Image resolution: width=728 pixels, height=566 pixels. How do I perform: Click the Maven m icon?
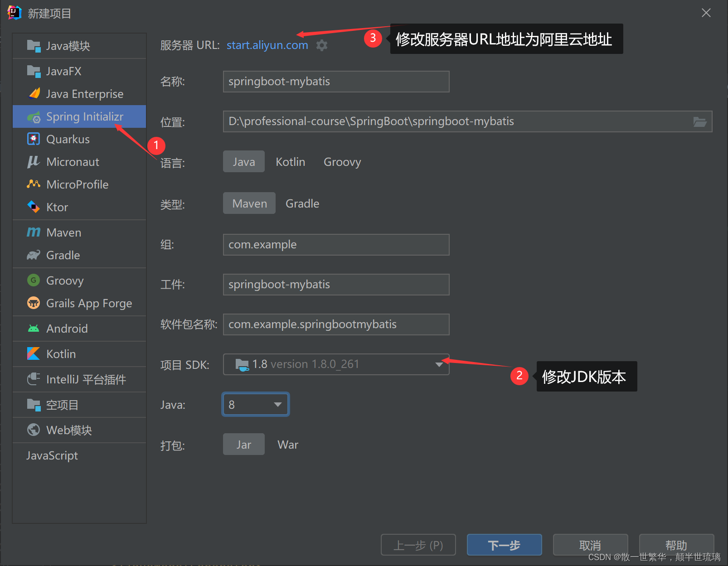tap(34, 232)
